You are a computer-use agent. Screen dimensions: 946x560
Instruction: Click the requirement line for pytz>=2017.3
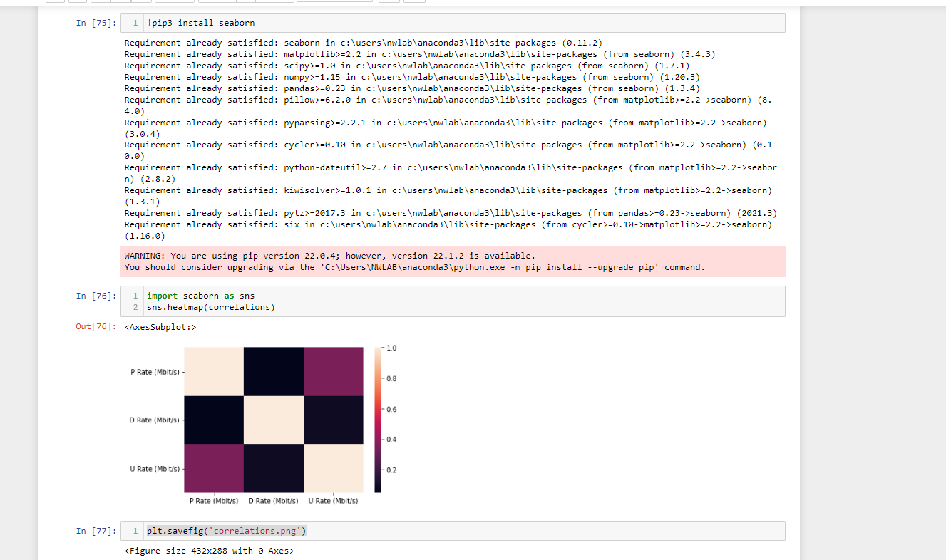451,213
